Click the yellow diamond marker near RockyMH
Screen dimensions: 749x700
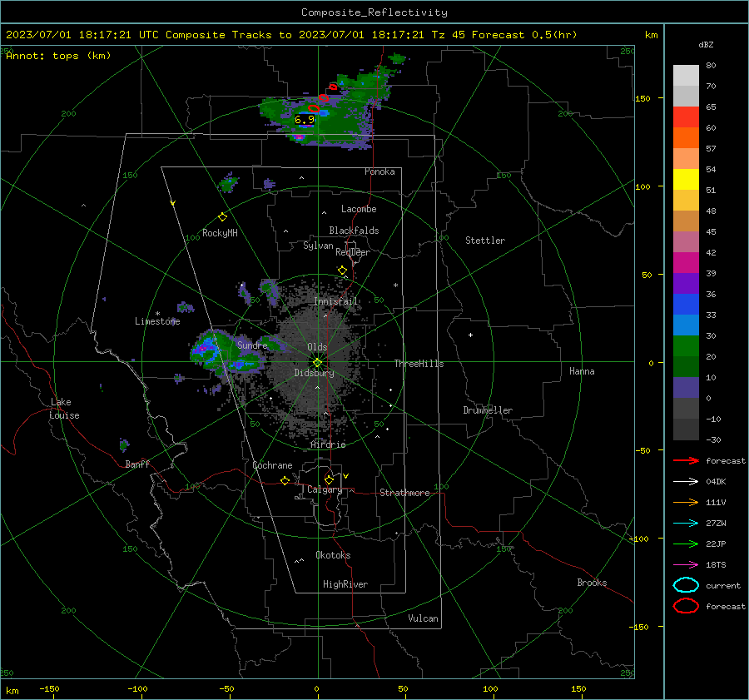(x=222, y=217)
